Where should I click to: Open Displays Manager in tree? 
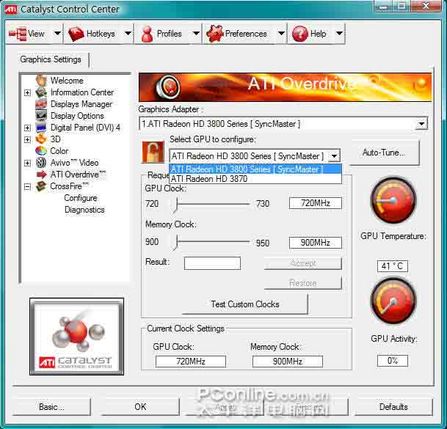[81, 104]
